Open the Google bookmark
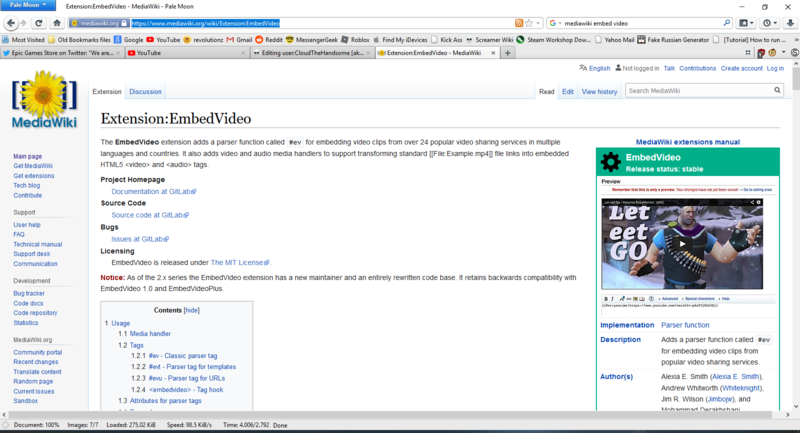The height and width of the screenshot is (433, 800). [129, 40]
